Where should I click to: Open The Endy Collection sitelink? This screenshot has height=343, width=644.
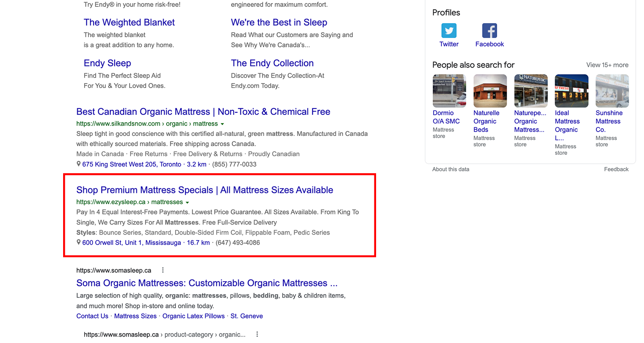272,63
